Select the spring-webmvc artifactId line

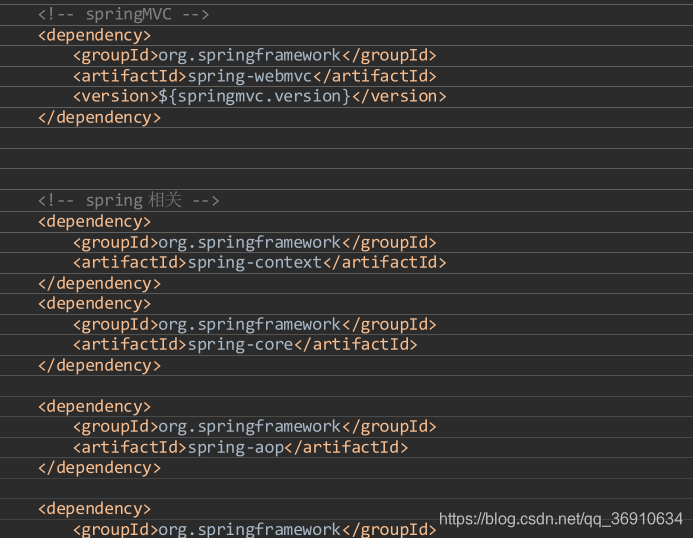[255, 76]
